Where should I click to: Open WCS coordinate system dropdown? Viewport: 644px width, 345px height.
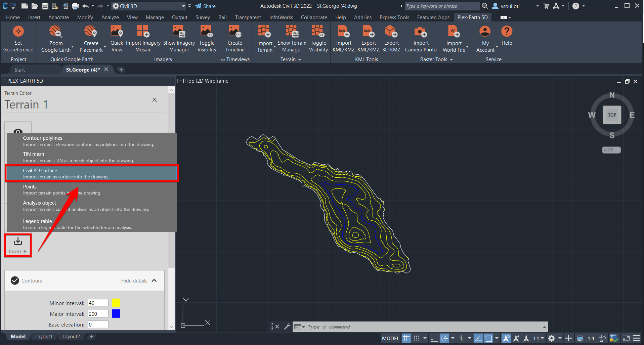coord(611,150)
